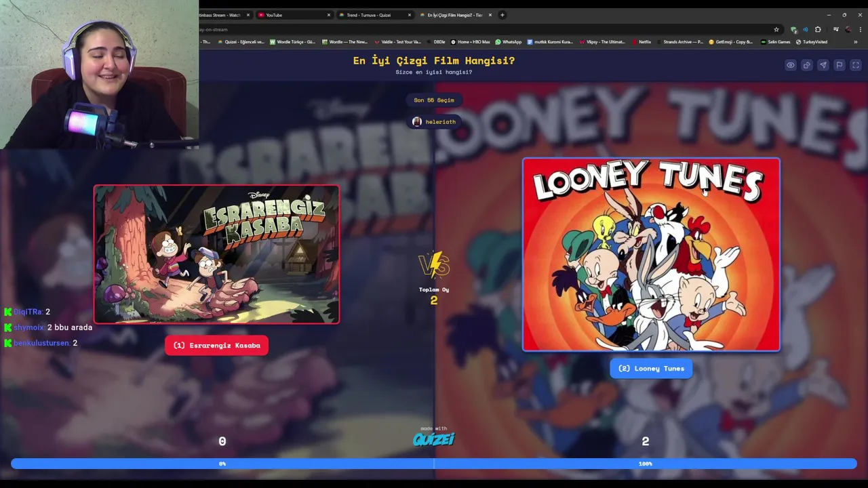Image resolution: width=868 pixels, height=488 pixels.
Task: Click the paper plane share icon
Action: 823,65
